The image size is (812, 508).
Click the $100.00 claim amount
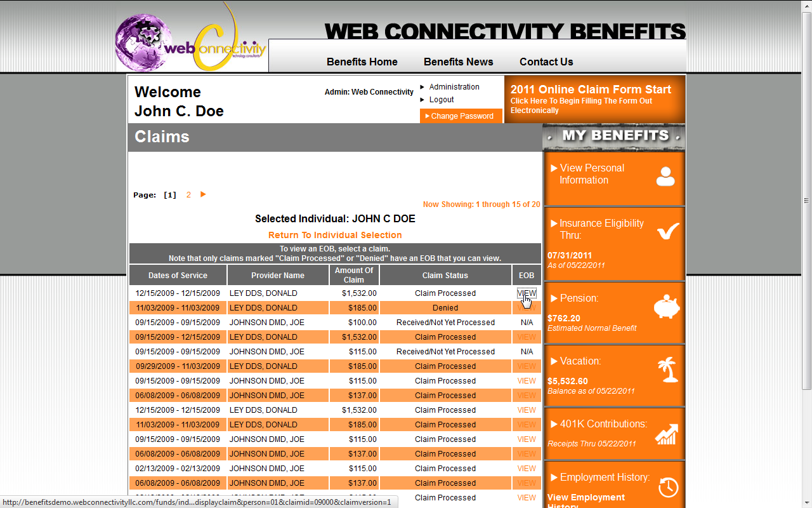click(x=363, y=323)
